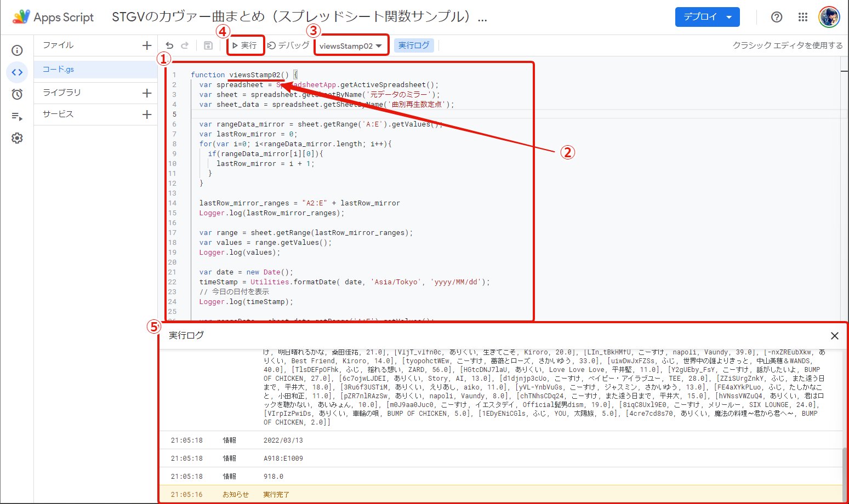Open the Help question mark icon
Image resolution: width=849 pixels, height=504 pixels.
[x=777, y=17]
